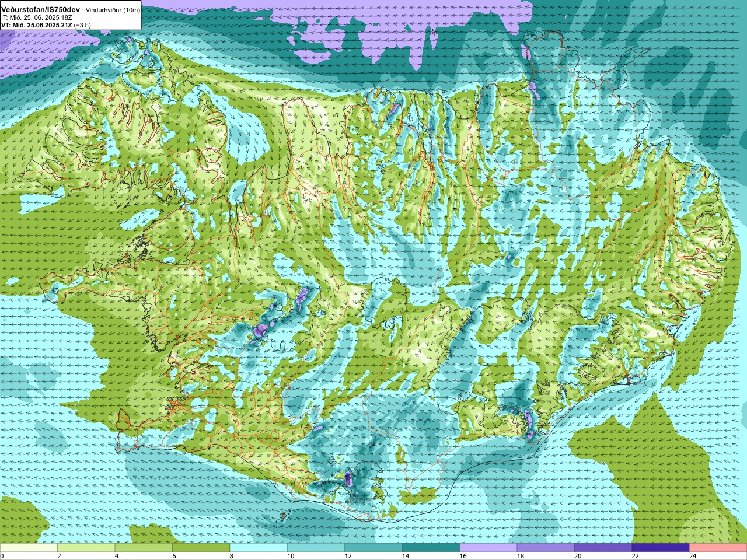
Task: Click the 'Vindurhviður (10m)' parameter label
Action: coord(113,10)
